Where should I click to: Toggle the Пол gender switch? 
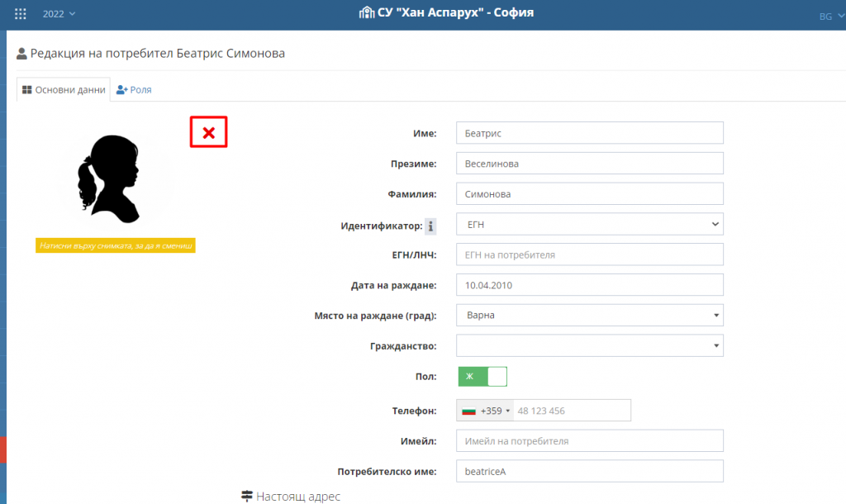(482, 377)
